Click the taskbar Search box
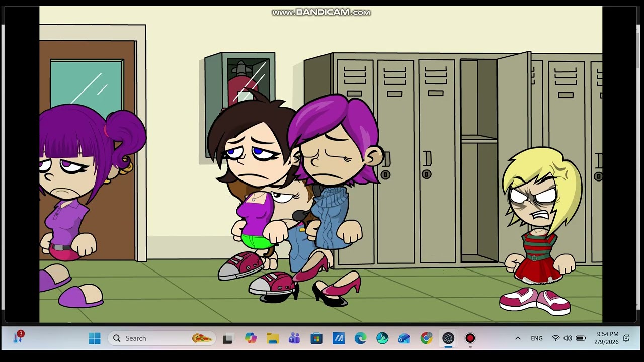Screen dimensions: 644x362 (x=162, y=338)
